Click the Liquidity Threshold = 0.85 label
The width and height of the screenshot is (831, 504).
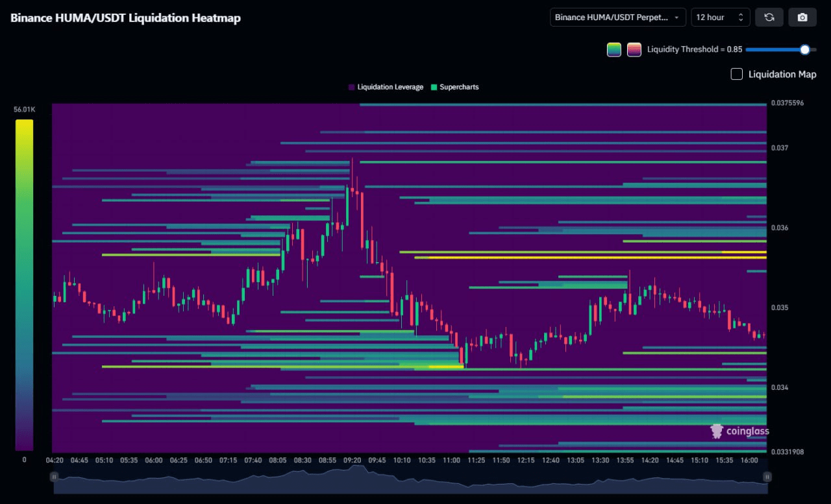(695, 49)
